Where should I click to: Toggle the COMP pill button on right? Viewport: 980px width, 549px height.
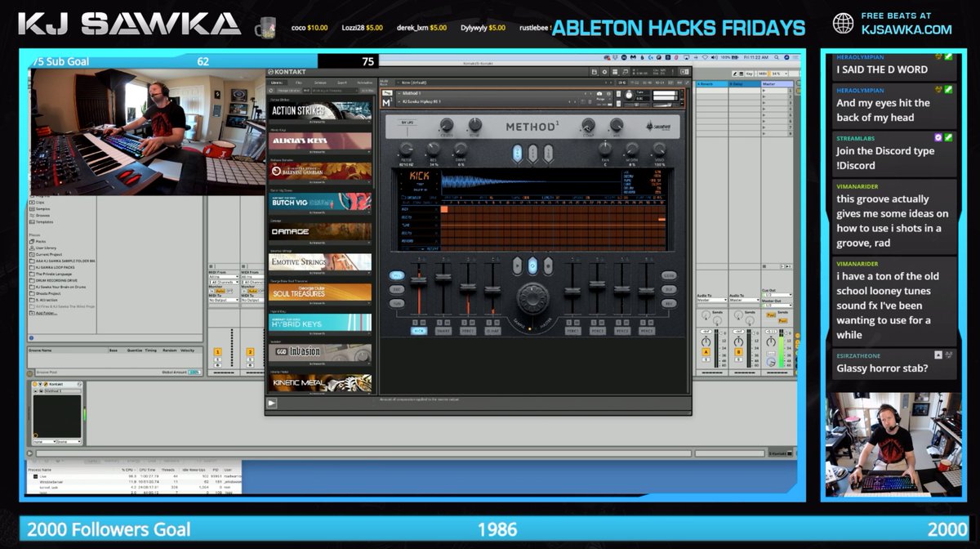click(669, 276)
